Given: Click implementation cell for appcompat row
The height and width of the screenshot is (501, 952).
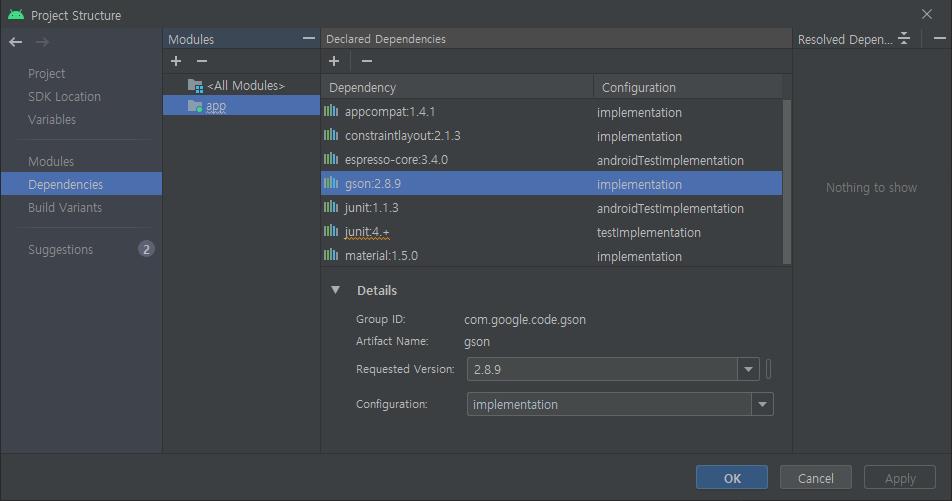Looking at the screenshot, I should pos(639,112).
